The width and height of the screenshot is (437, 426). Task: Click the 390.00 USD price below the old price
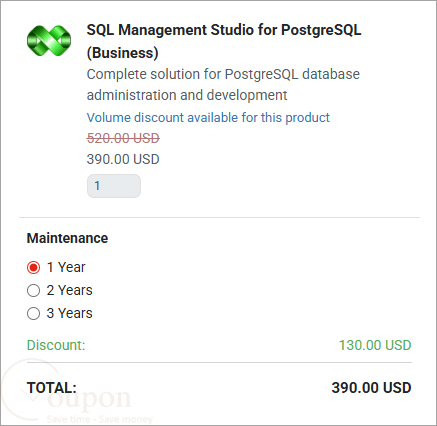pyautogui.click(x=123, y=159)
